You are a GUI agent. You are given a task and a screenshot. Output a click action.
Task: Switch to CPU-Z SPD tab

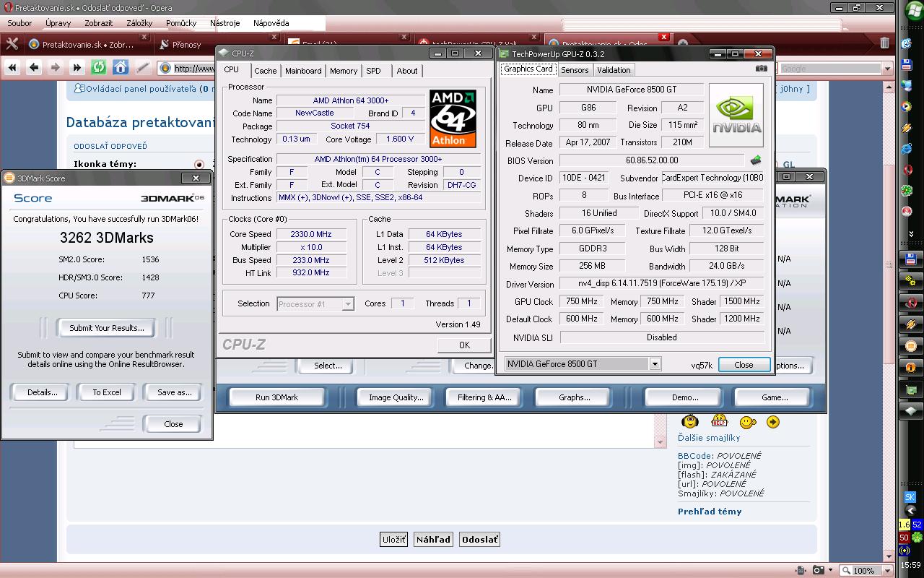coord(373,71)
